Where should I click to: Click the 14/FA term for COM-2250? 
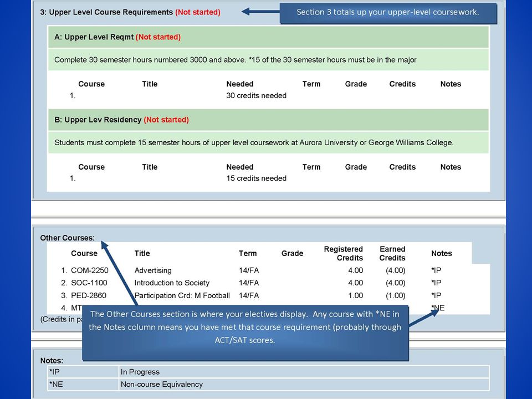[x=249, y=270]
